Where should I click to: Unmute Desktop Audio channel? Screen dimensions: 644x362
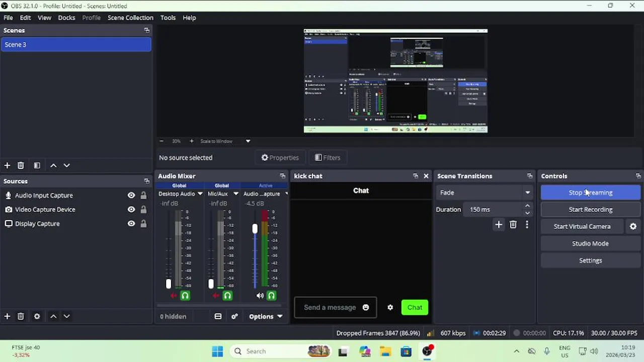(x=174, y=296)
